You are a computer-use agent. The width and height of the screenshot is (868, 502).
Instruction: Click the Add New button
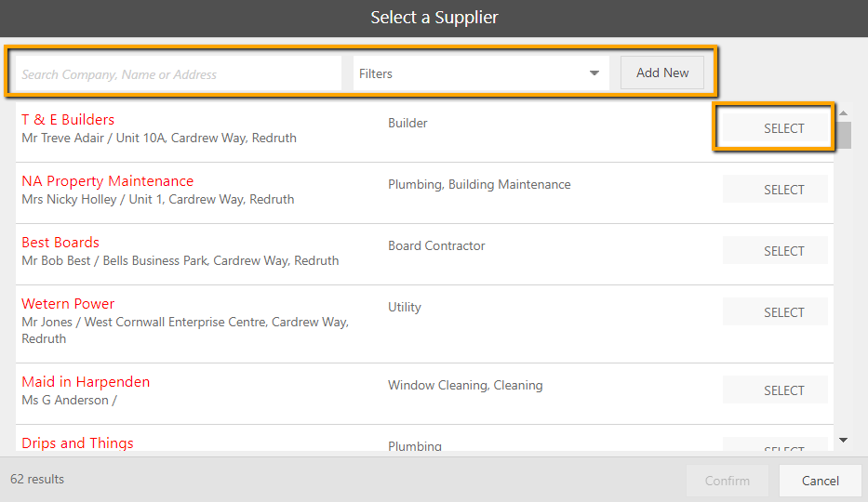click(662, 73)
